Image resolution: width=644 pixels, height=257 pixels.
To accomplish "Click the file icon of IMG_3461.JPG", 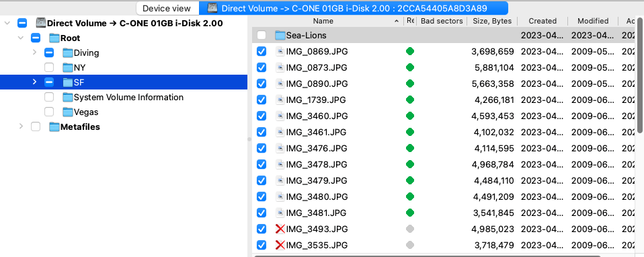I will (280, 132).
